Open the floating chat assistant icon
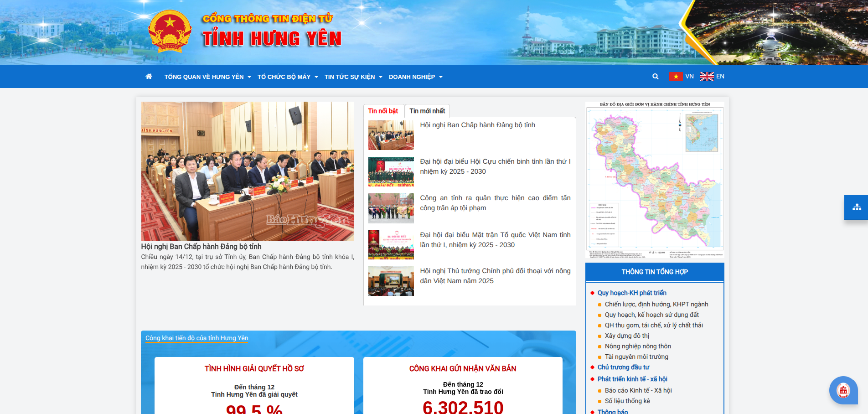 pos(843,390)
